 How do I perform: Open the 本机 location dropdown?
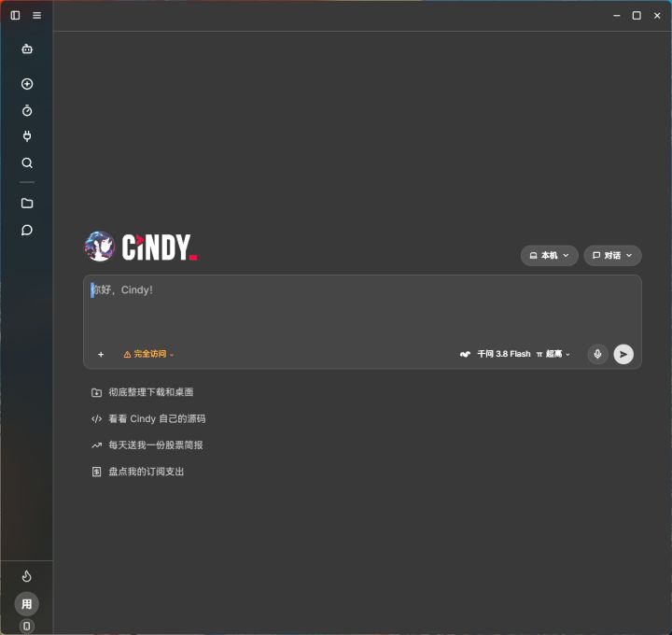pos(550,256)
